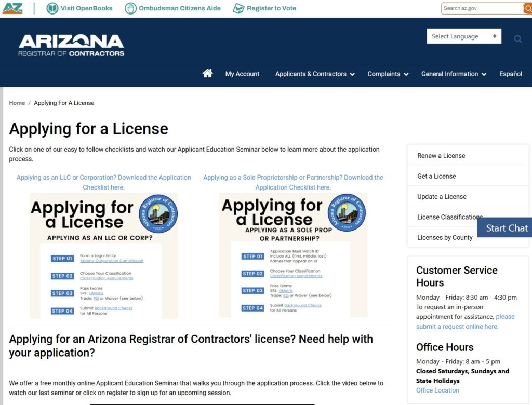Select Update a License in sidebar
Screen dimensions: 532x405
(x=468, y=196)
